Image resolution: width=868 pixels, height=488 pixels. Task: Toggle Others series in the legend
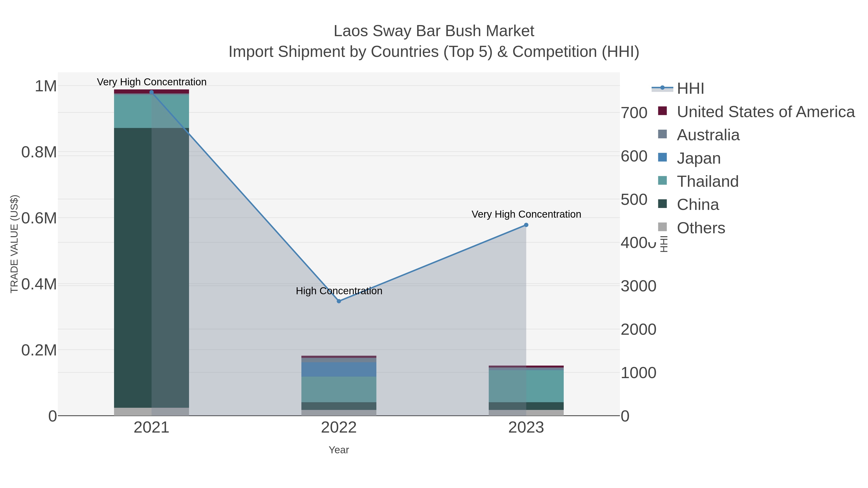coord(692,228)
